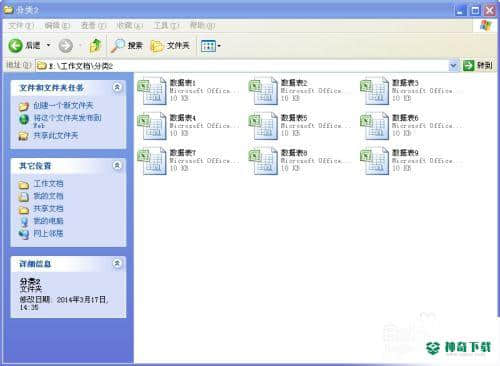Select the 数据表8 Excel file icon
The width and height of the screenshot is (500, 366).
(x=263, y=161)
